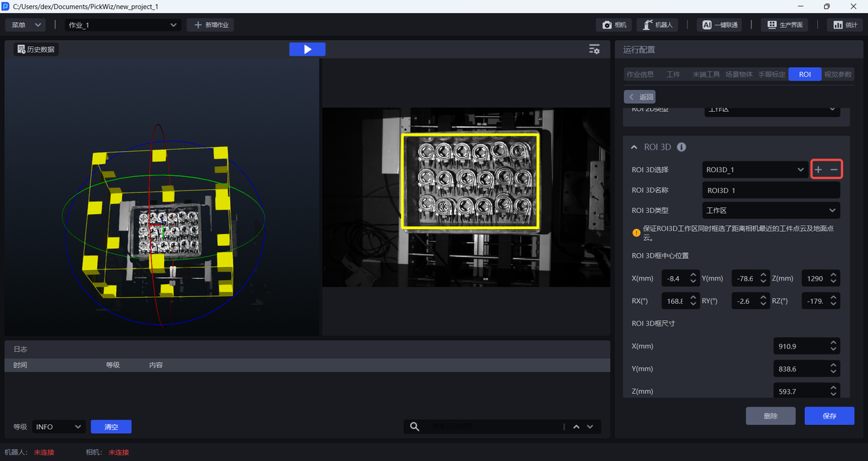Open the 机器人 robot settings

pos(657,25)
